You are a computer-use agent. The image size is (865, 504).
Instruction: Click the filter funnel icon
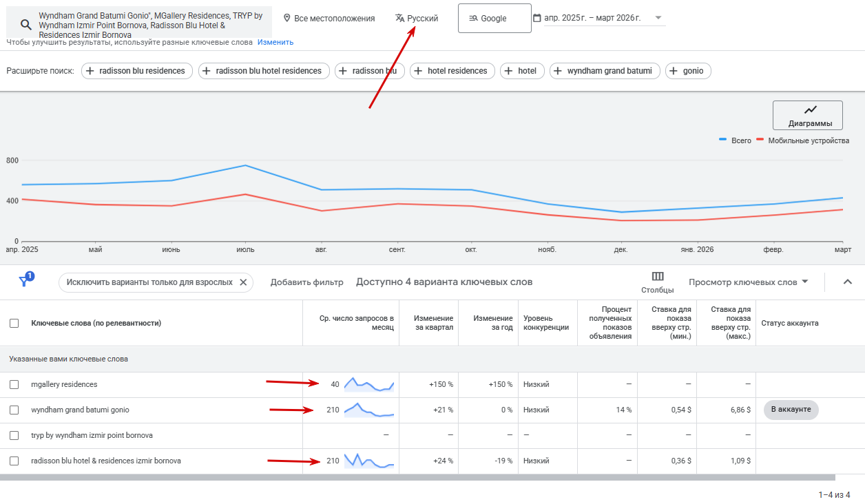[25, 281]
